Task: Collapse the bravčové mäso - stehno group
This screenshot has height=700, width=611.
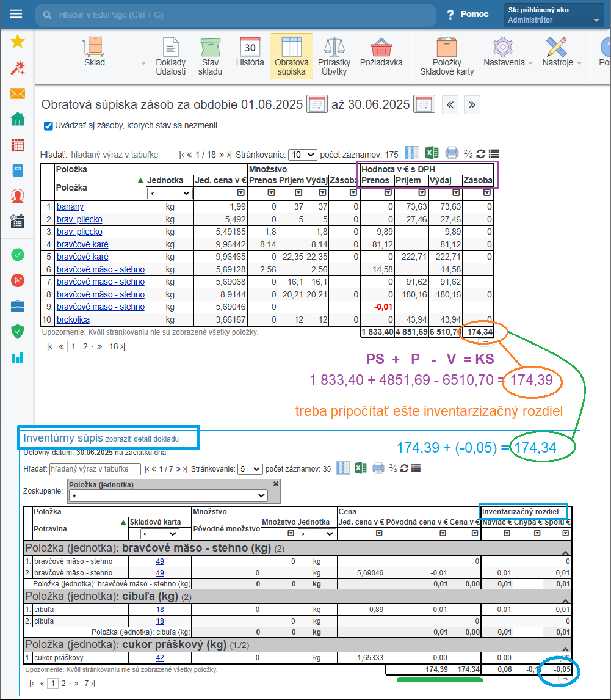Action: point(565,553)
